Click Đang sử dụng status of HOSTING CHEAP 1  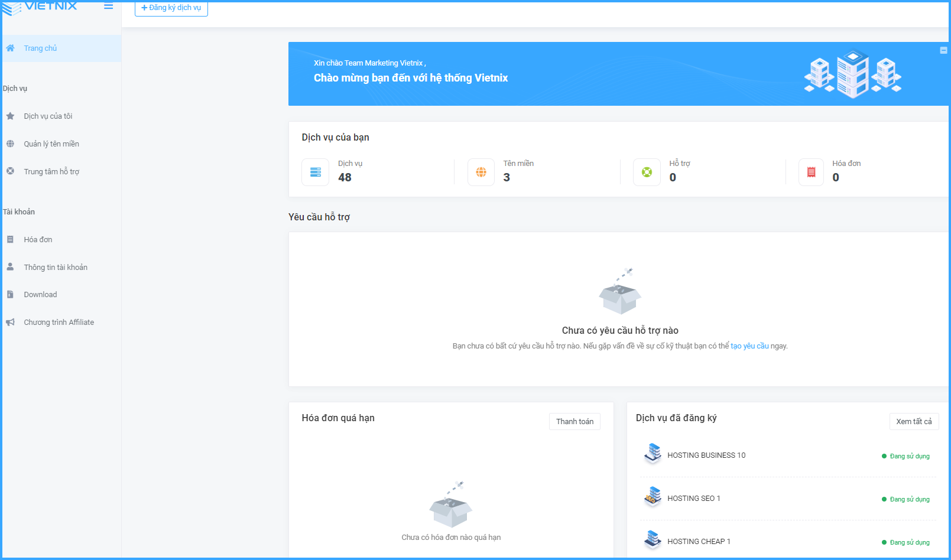pyautogui.click(x=905, y=542)
